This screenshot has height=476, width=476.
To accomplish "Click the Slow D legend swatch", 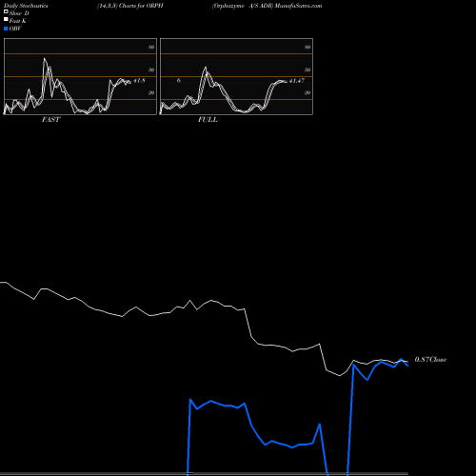I will (x=6, y=11).
